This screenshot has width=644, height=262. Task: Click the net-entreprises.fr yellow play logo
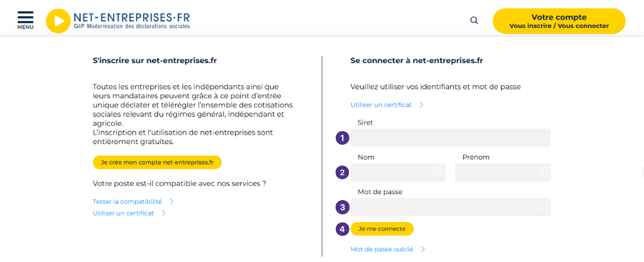tap(58, 21)
